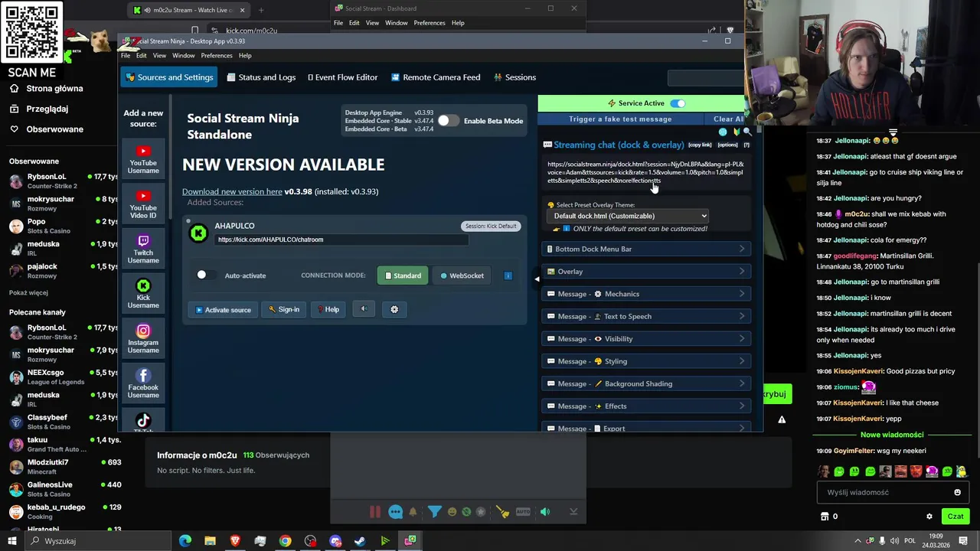The image size is (980, 551).
Task: Switch to Remote Camera Feed tab
Action: (x=436, y=77)
